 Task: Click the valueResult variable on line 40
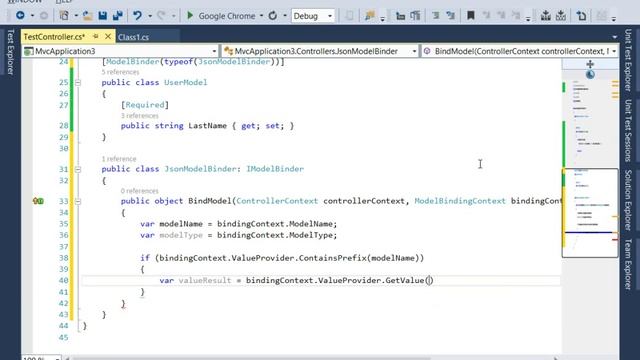click(x=205, y=280)
